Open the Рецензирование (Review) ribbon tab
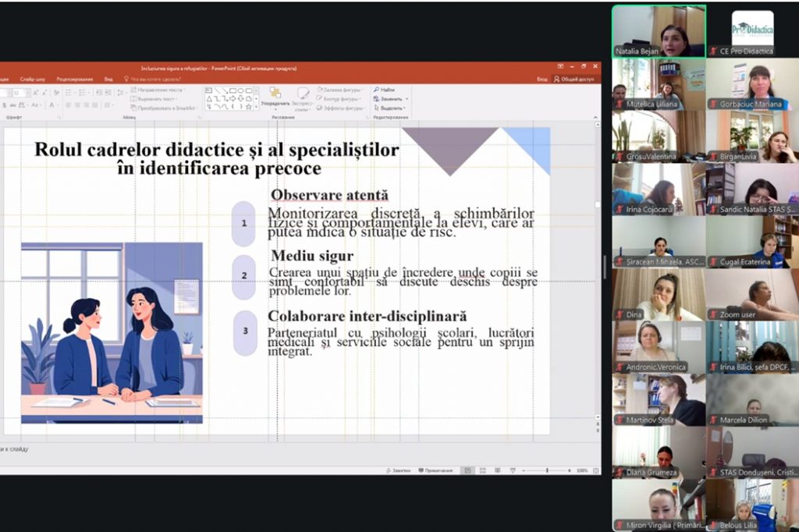Screen dimensions: 799x532 75,79
